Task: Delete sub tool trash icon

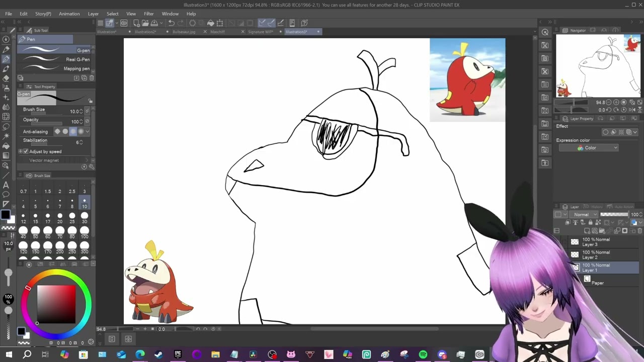Action: pos(92,77)
